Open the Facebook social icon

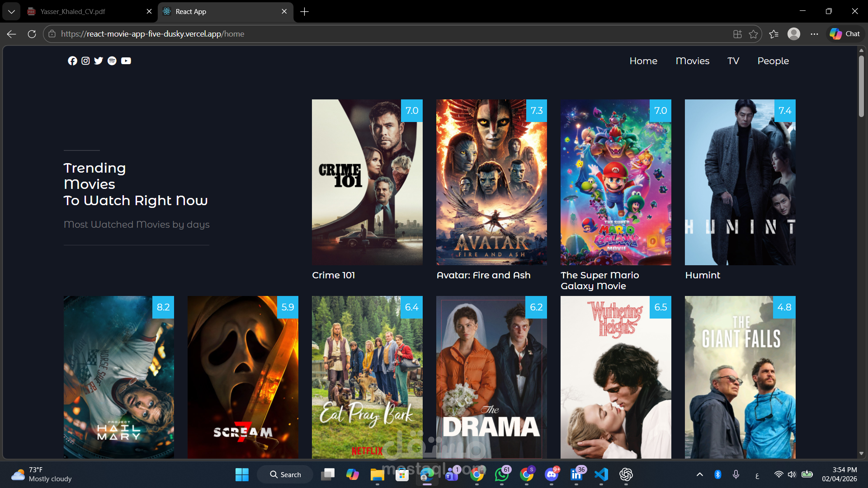[x=73, y=61]
